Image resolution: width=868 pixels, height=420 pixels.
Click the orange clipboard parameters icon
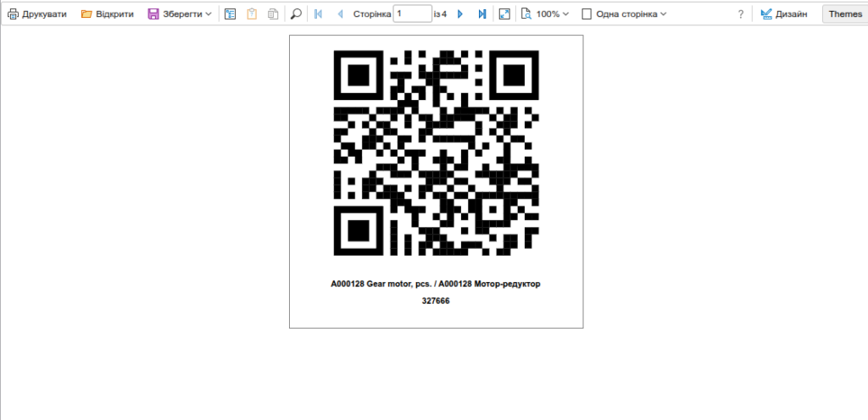pyautogui.click(x=251, y=14)
